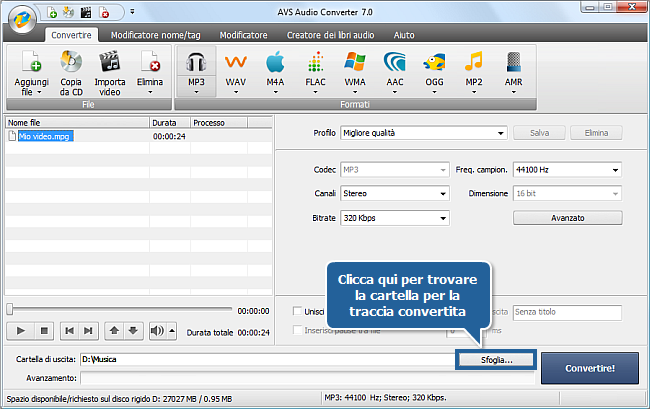Open the Profilo dropdown
This screenshot has height=409, width=650.
point(423,133)
